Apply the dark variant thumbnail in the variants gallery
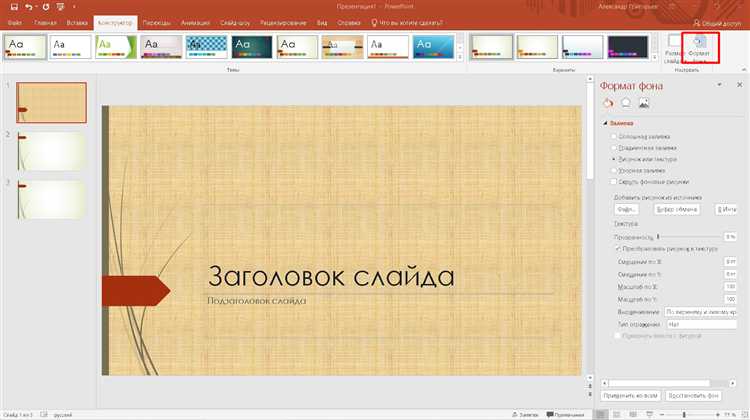750x420 pixels. 628,47
